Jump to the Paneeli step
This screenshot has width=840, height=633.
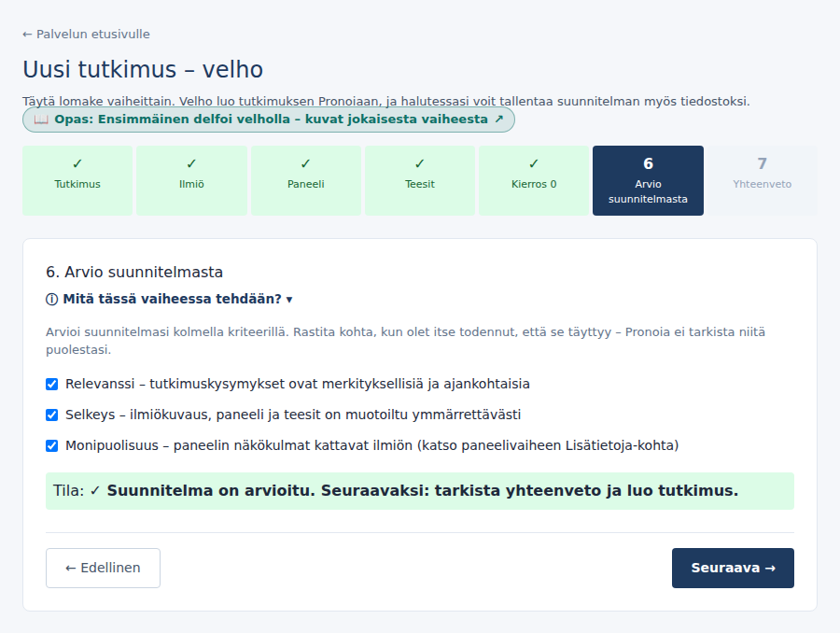tap(305, 180)
